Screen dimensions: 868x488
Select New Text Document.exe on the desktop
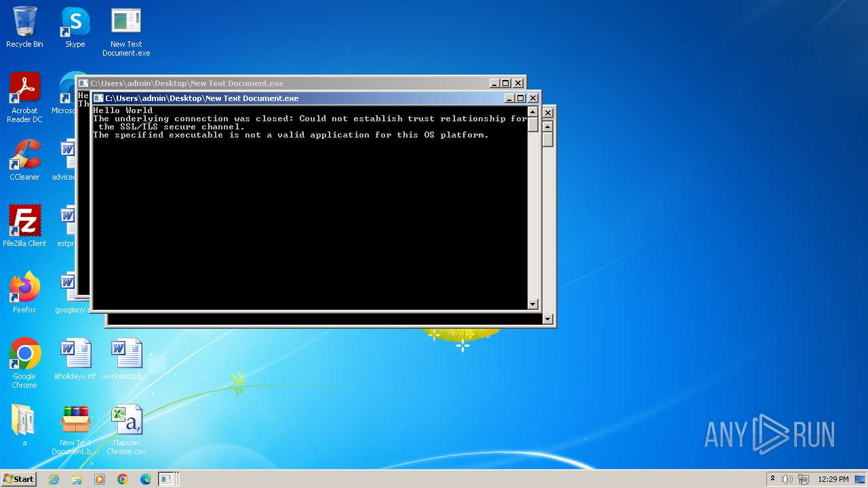(126, 32)
